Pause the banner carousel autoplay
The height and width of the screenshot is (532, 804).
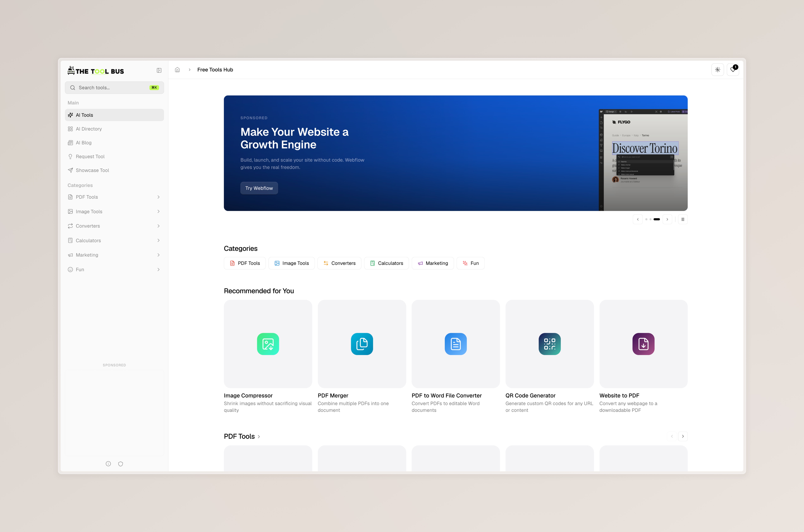pos(683,219)
